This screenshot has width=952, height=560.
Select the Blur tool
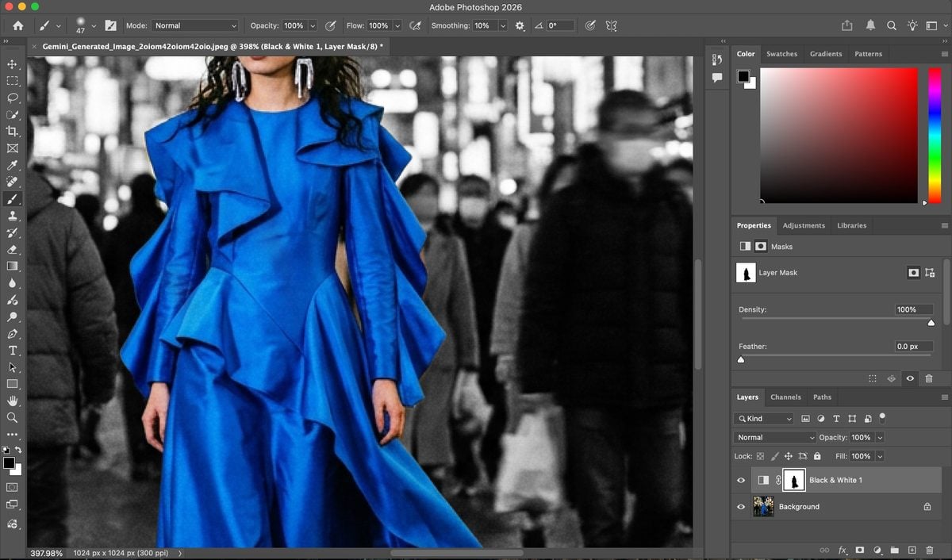point(12,283)
